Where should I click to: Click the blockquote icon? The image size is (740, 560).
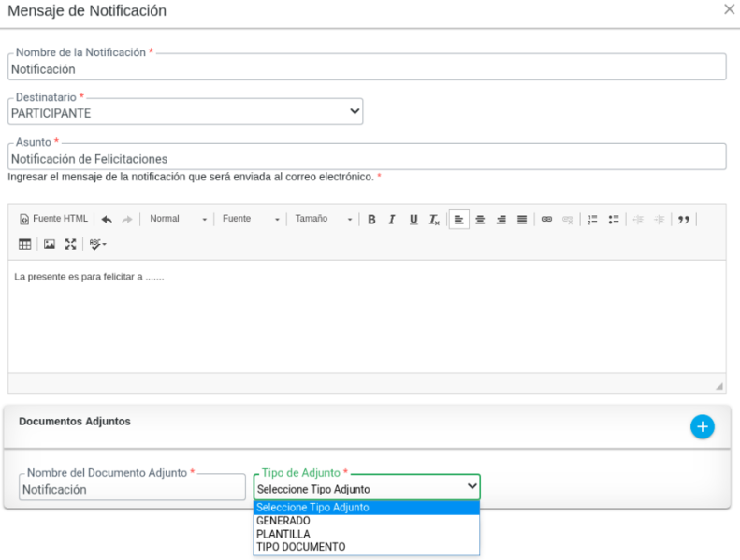pos(684,220)
